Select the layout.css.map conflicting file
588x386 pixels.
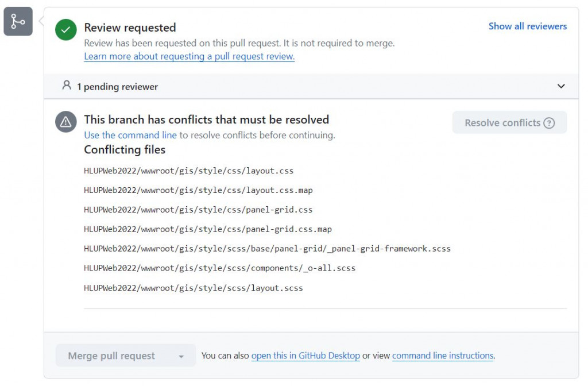198,190
